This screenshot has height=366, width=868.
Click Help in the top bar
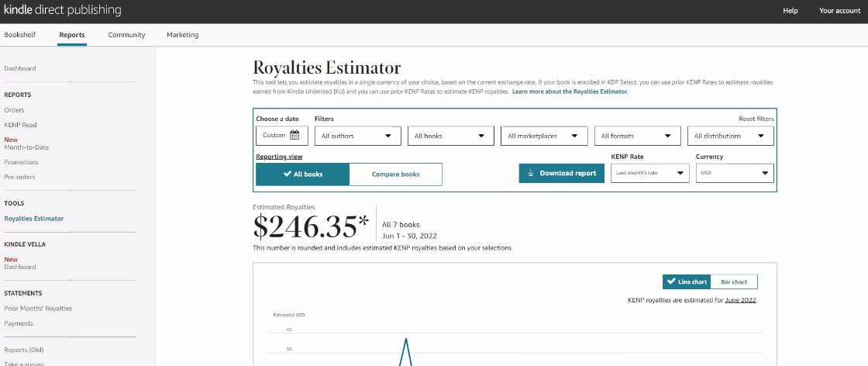[x=790, y=11]
